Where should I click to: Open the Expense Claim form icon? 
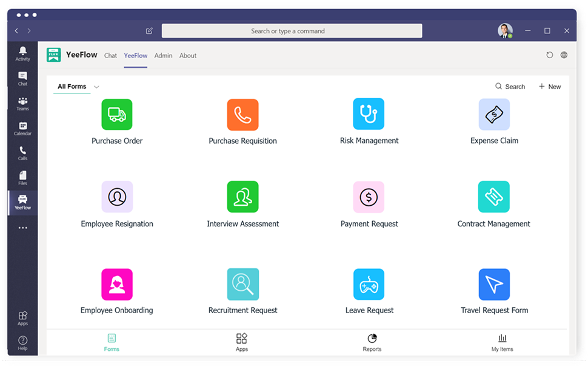(494, 114)
